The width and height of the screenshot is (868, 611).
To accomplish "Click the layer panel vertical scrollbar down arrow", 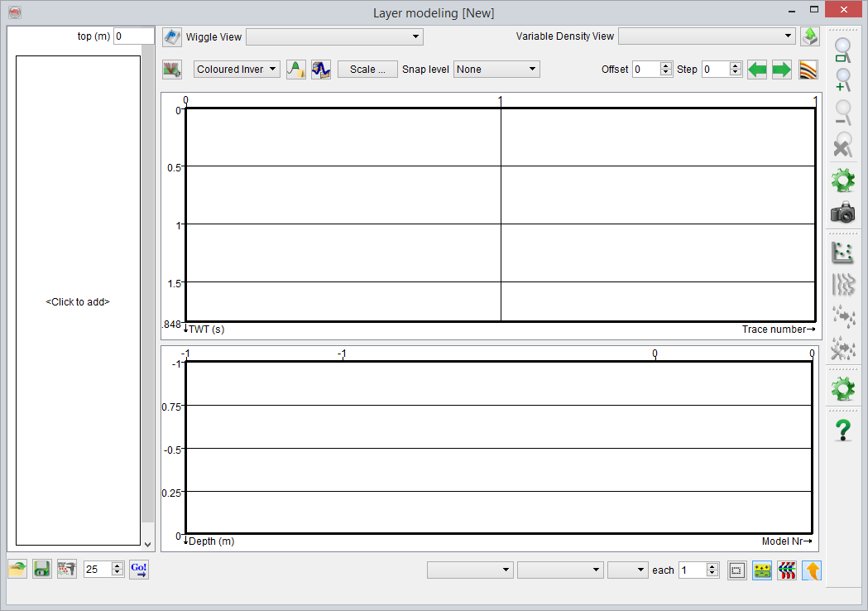I will pyautogui.click(x=148, y=545).
